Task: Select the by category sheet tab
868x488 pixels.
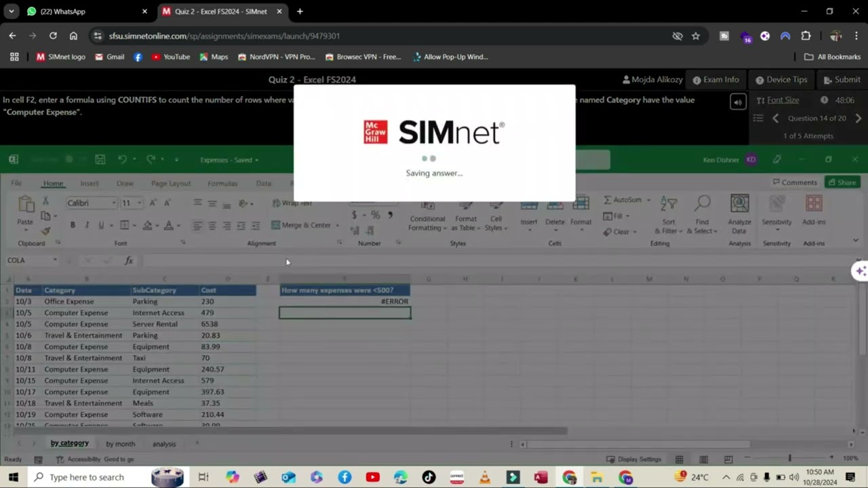Action: 69,443
